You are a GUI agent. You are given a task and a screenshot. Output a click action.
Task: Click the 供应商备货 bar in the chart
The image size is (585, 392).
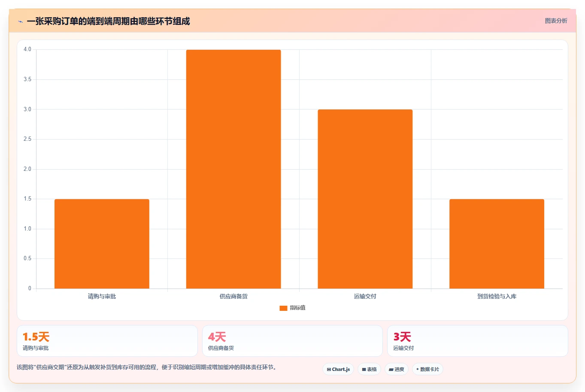pos(233,169)
